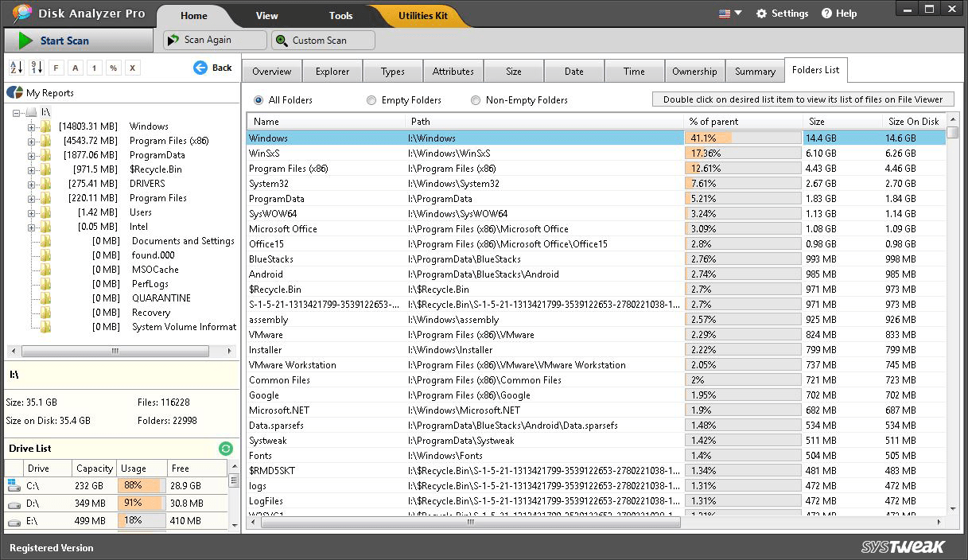This screenshot has width=968, height=560.
Task: Select the Fonts row in folders list
Action: tap(597, 456)
